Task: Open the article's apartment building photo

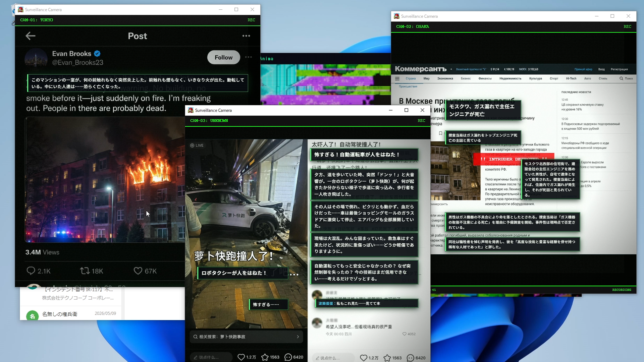Action: (x=455, y=171)
